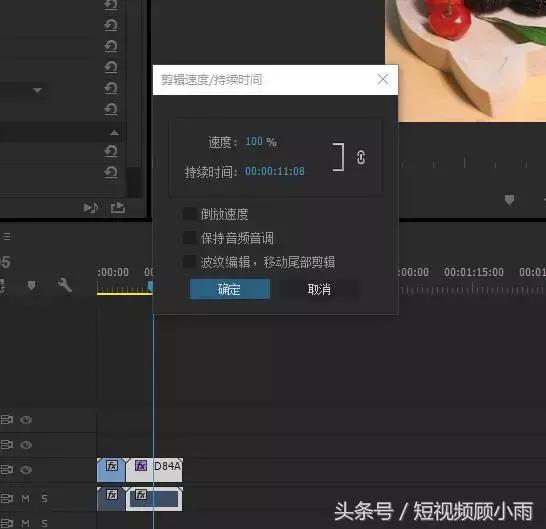The width and height of the screenshot is (546, 529).
Task: Open timeline display settings wrench
Action: [x=64, y=285]
